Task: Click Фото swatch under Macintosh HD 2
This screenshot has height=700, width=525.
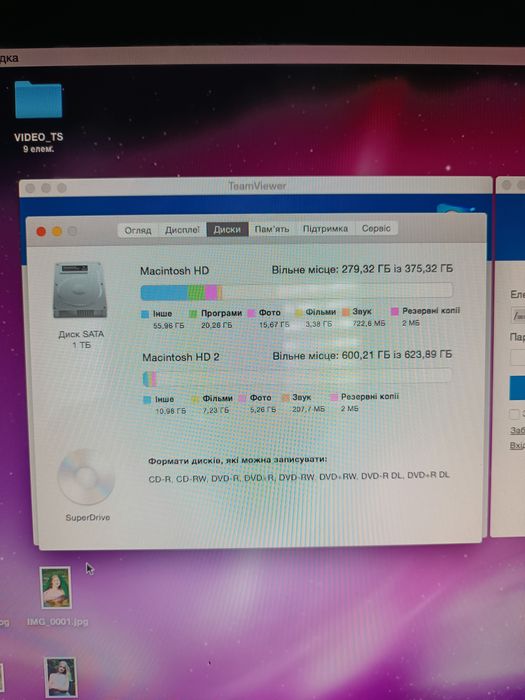Action: [242, 398]
